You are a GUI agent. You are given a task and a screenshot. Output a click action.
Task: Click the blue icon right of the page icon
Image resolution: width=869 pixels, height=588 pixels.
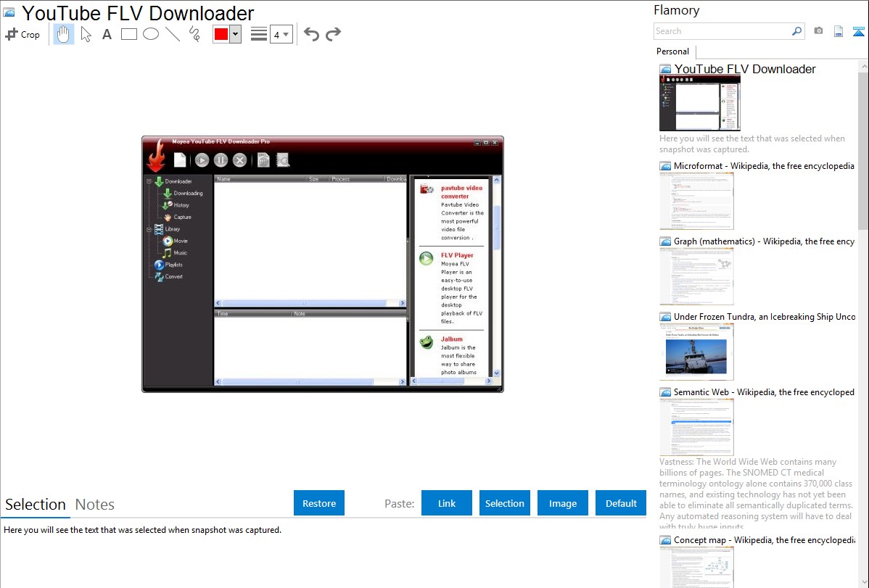(858, 31)
